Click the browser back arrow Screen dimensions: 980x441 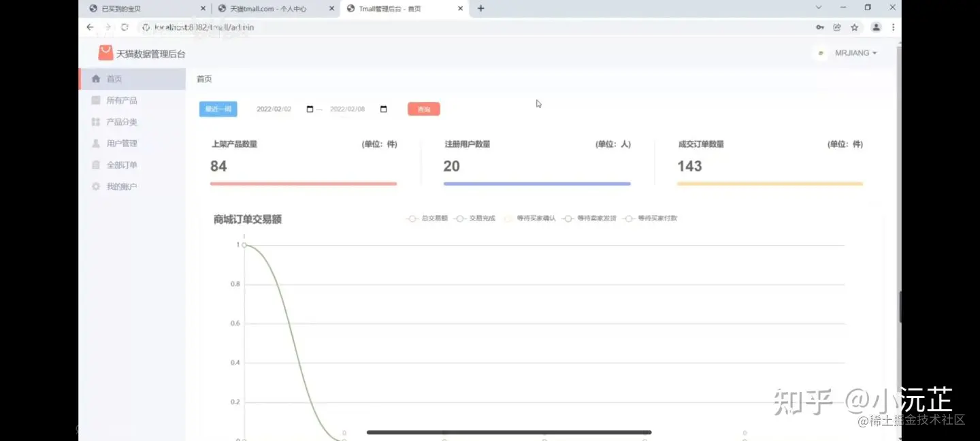(90, 27)
